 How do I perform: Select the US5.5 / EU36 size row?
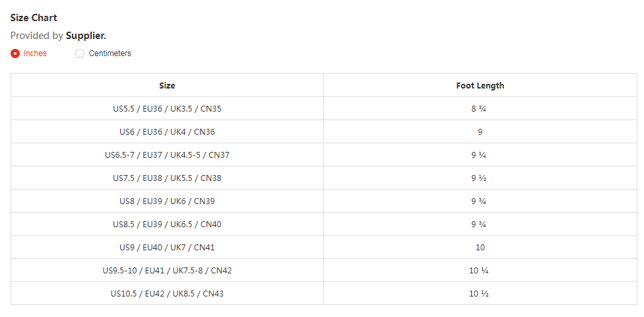point(167,109)
